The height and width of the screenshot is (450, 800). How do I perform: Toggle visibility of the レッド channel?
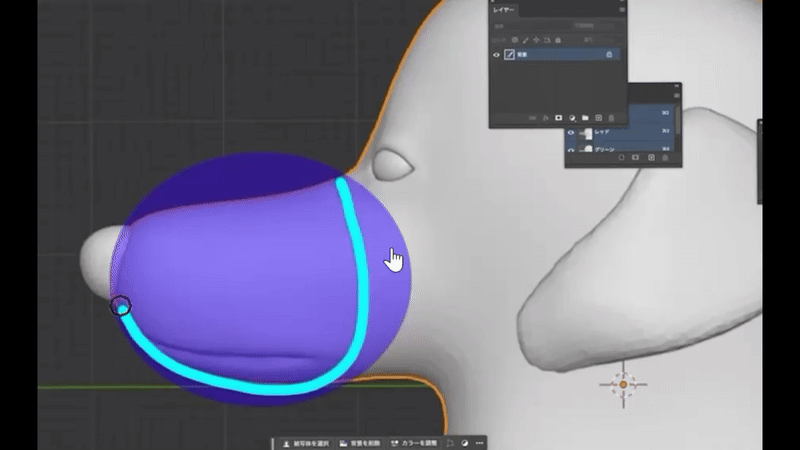572,132
